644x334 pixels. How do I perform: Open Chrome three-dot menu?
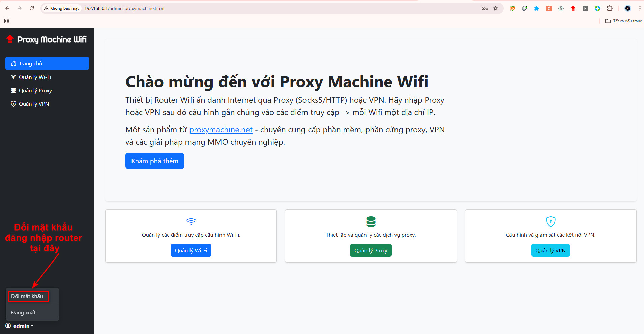coord(640,8)
